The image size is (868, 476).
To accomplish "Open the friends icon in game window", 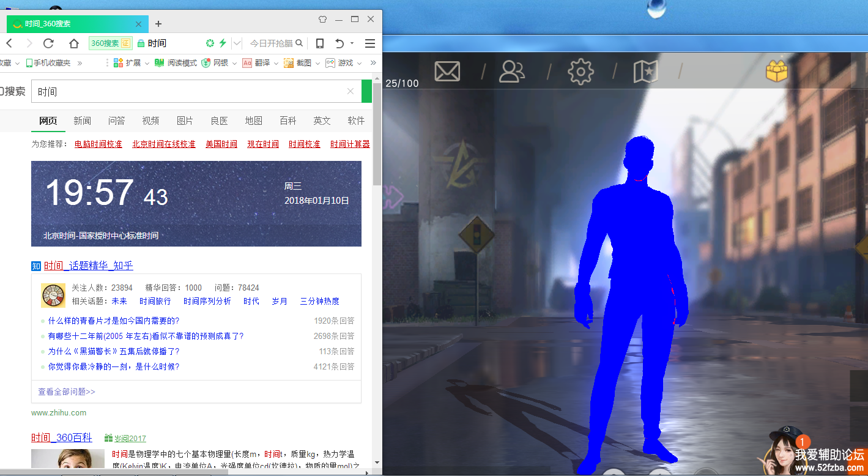I will (511, 72).
